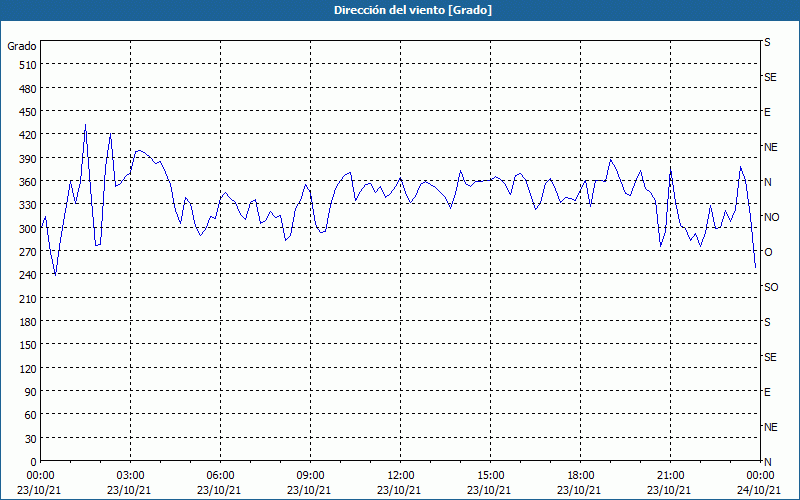Select the 360 y-axis label
The image size is (800, 500).
point(28,182)
